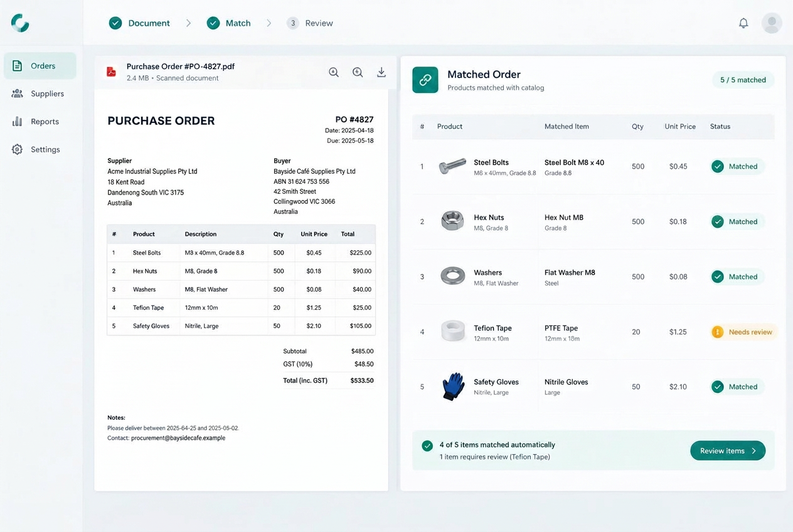Click the Status column header
The height and width of the screenshot is (532, 793).
[720, 126]
